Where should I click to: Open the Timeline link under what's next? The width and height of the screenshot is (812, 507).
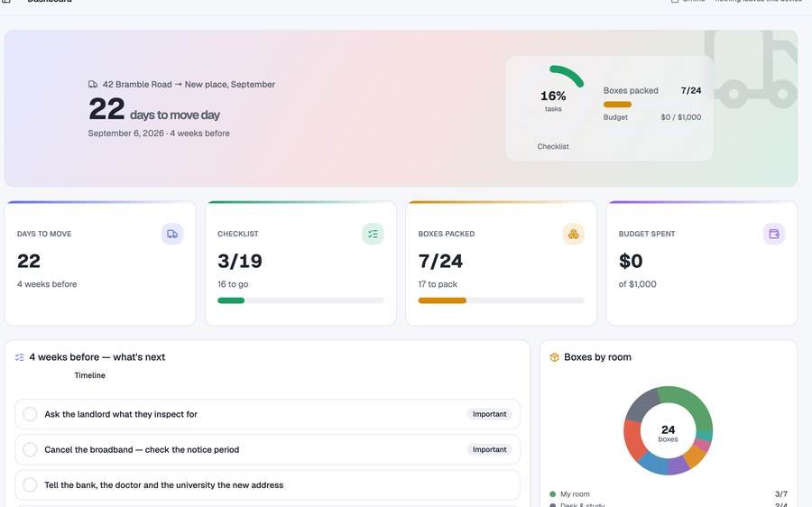89,375
